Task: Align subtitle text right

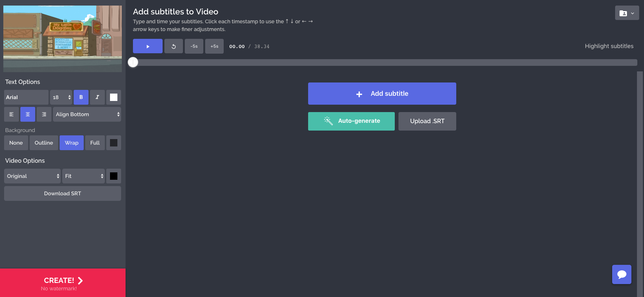Action: click(x=44, y=114)
